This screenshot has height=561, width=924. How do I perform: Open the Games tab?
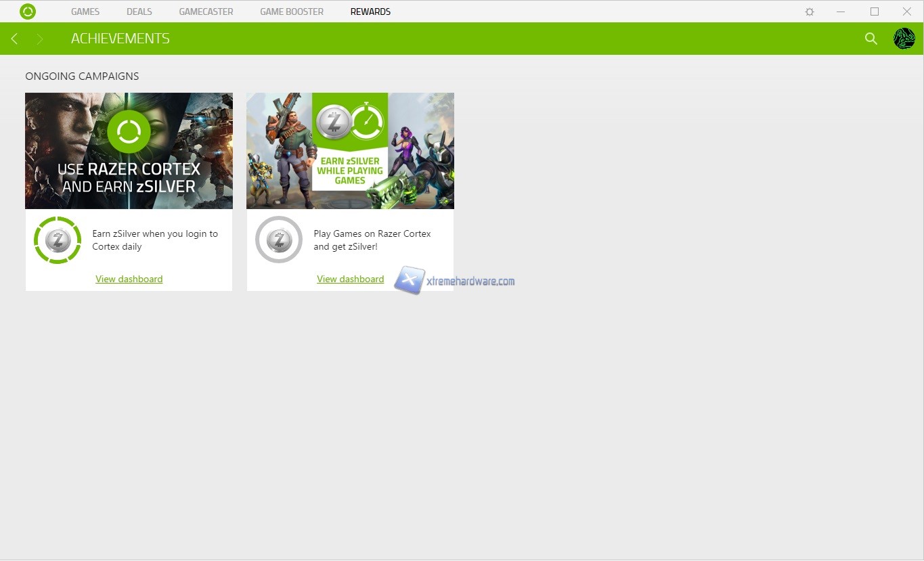(85, 12)
